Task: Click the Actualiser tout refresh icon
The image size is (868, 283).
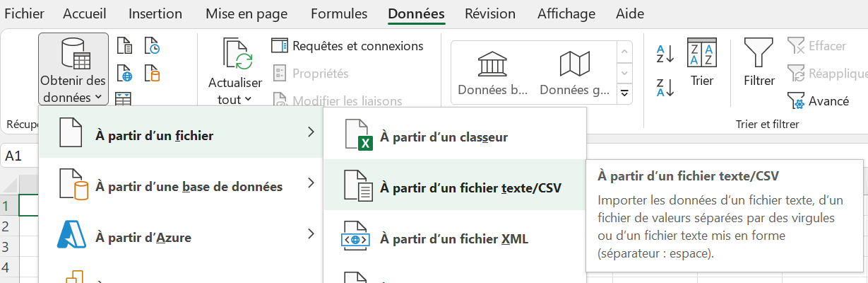Action: pos(238,55)
